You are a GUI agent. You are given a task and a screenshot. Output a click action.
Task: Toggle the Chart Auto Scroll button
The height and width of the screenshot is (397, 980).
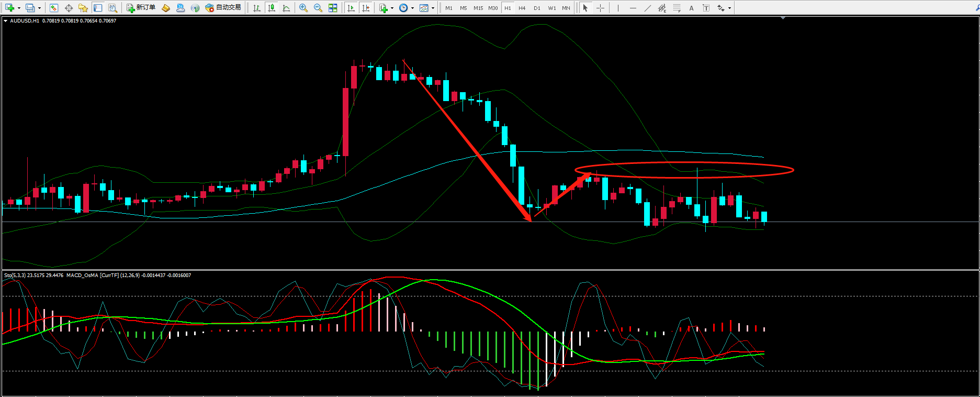click(351, 8)
